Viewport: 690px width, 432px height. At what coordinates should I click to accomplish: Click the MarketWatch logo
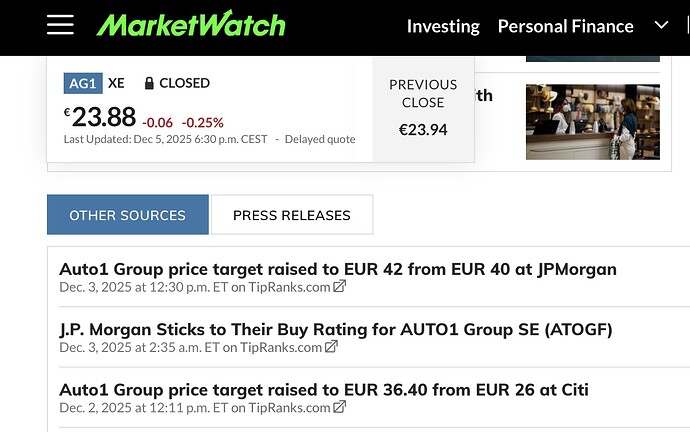coord(191,26)
